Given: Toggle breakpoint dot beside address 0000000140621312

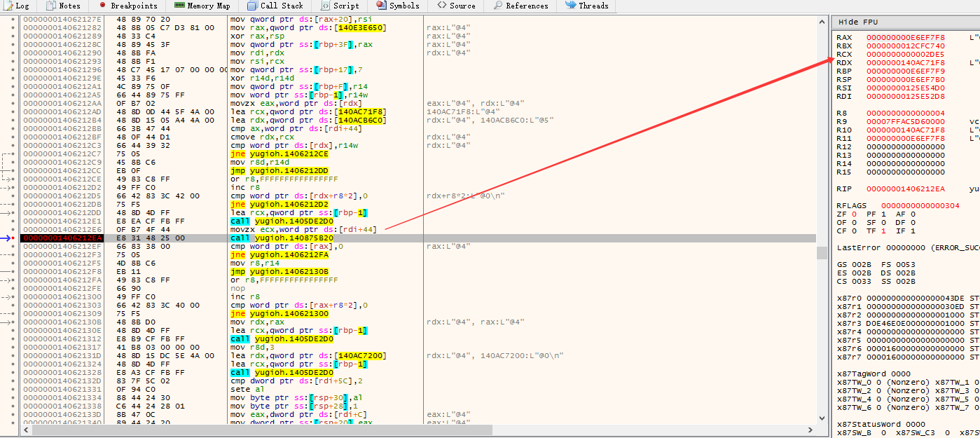Looking at the screenshot, I should 13,338.
